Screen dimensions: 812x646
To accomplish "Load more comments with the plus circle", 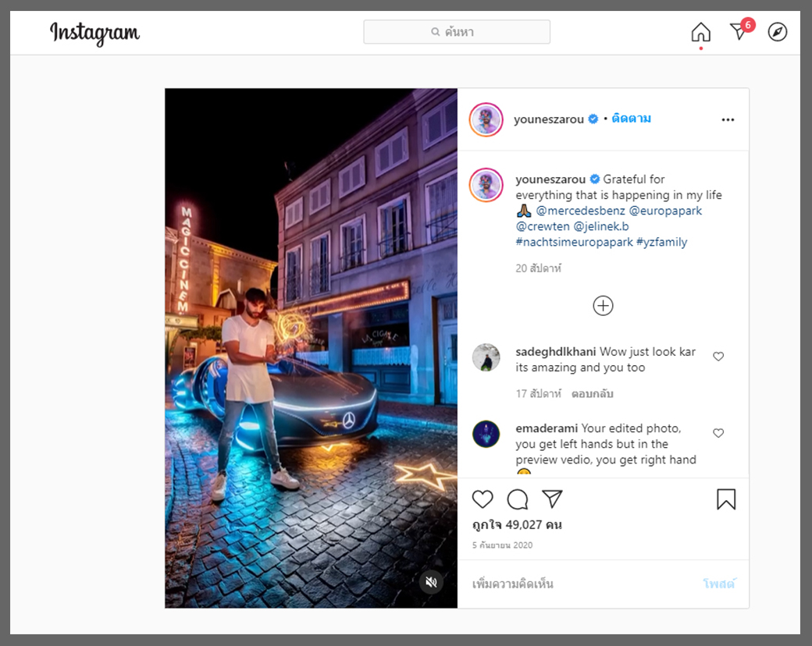I will (603, 305).
